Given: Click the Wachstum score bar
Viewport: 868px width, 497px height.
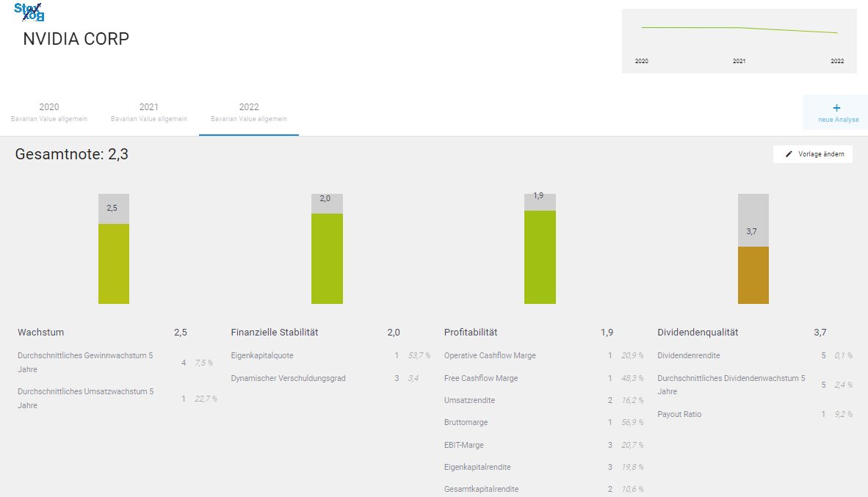Looking at the screenshot, I should click(114, 248).
